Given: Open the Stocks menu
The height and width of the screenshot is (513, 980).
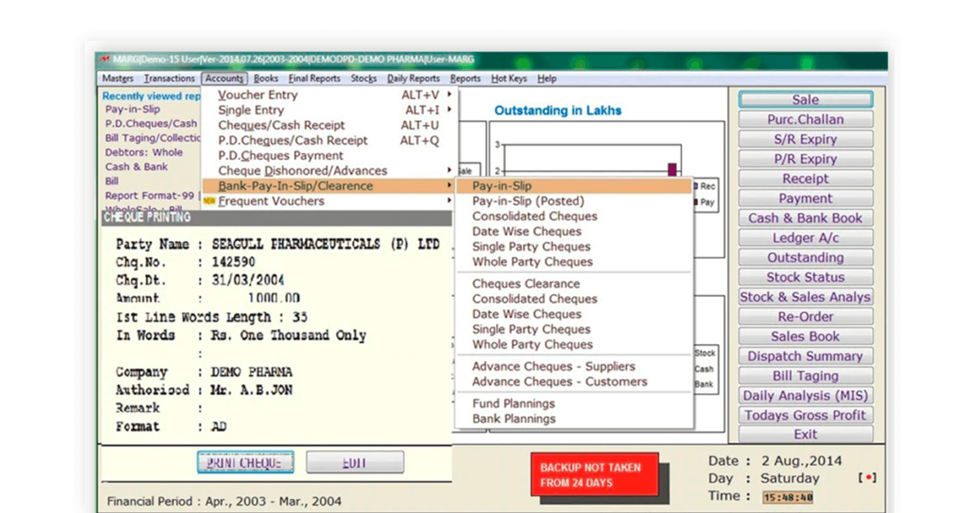Looking at the screenshot, I should (363, 78).
